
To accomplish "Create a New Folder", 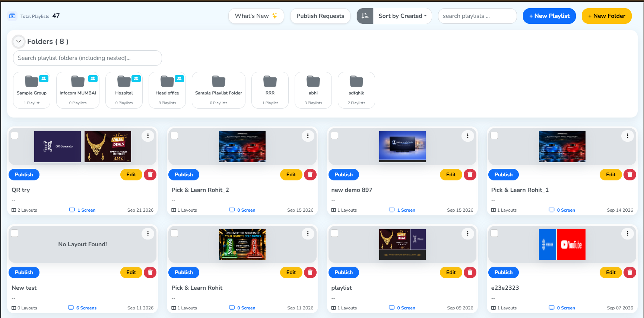I will click(607, 16).
